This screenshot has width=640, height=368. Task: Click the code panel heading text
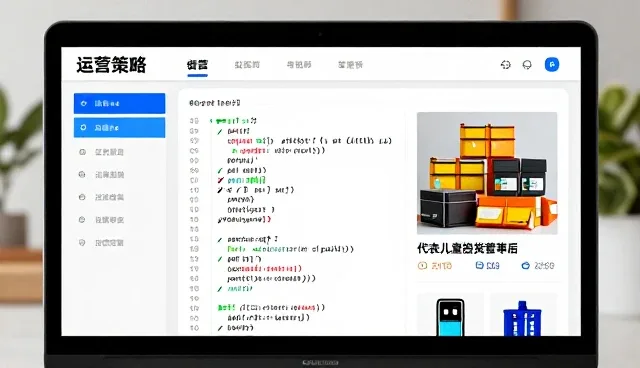(215, 103)
